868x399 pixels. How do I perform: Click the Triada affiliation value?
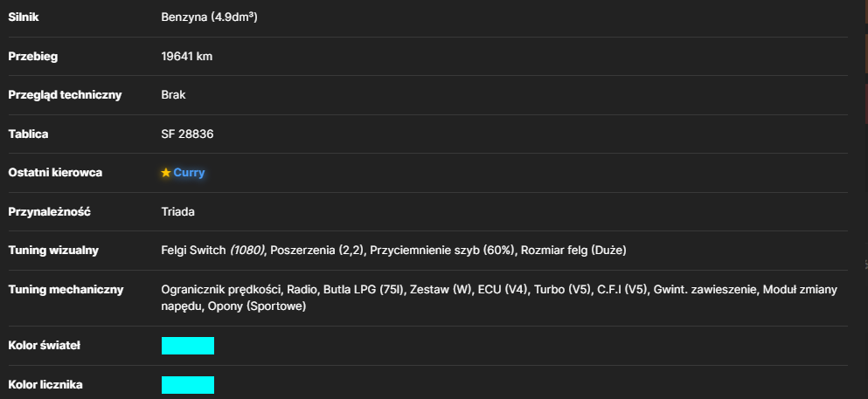click(177, 211)
